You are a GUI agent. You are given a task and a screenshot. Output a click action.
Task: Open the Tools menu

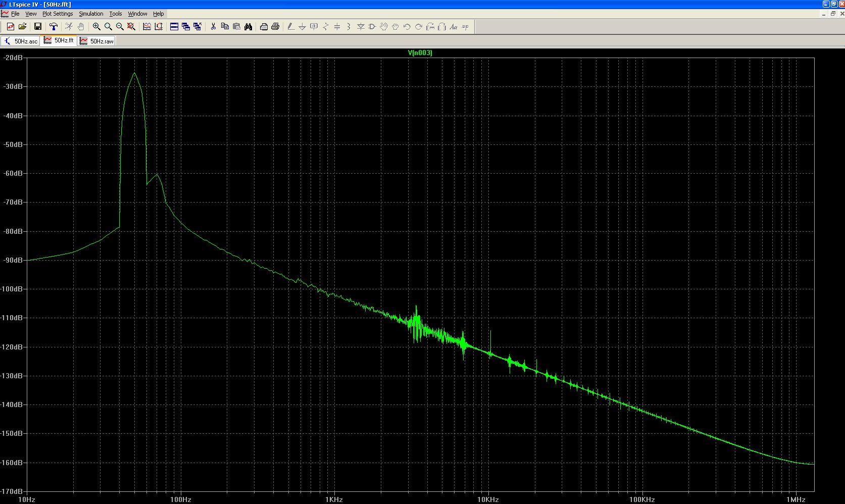(116, 14)
